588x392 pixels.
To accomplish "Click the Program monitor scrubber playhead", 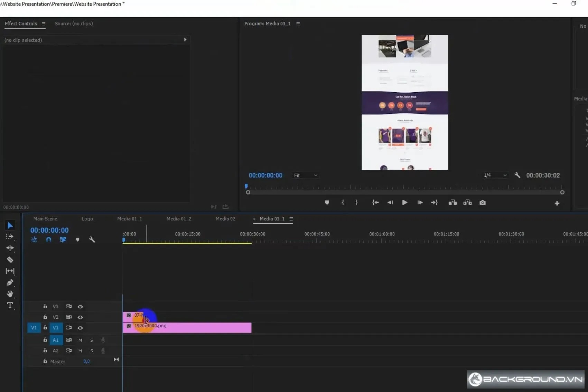I will point(246,186).
